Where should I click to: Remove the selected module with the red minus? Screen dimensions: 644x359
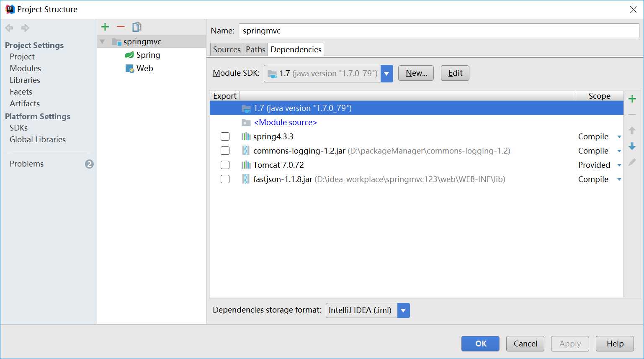click(x=121, y=27)
